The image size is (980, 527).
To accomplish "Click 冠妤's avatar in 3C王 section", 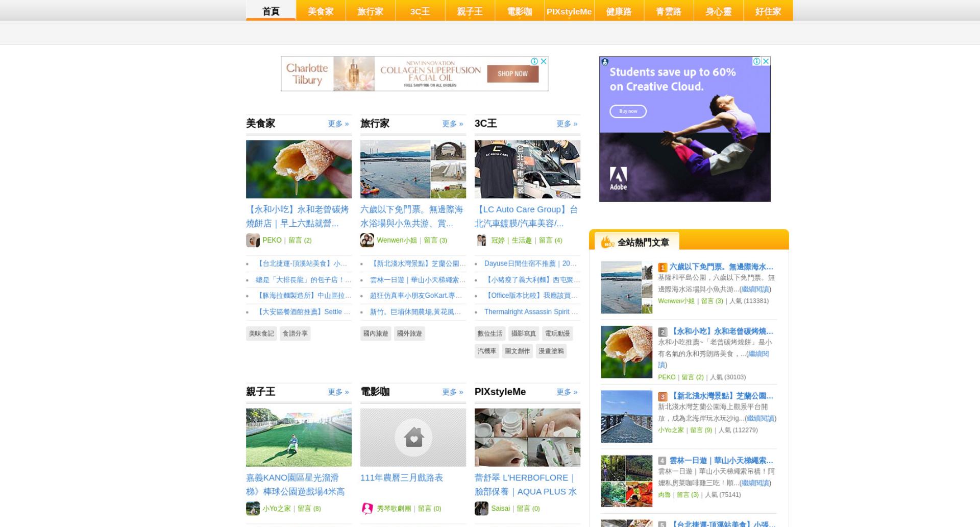I will coord(481,240).
